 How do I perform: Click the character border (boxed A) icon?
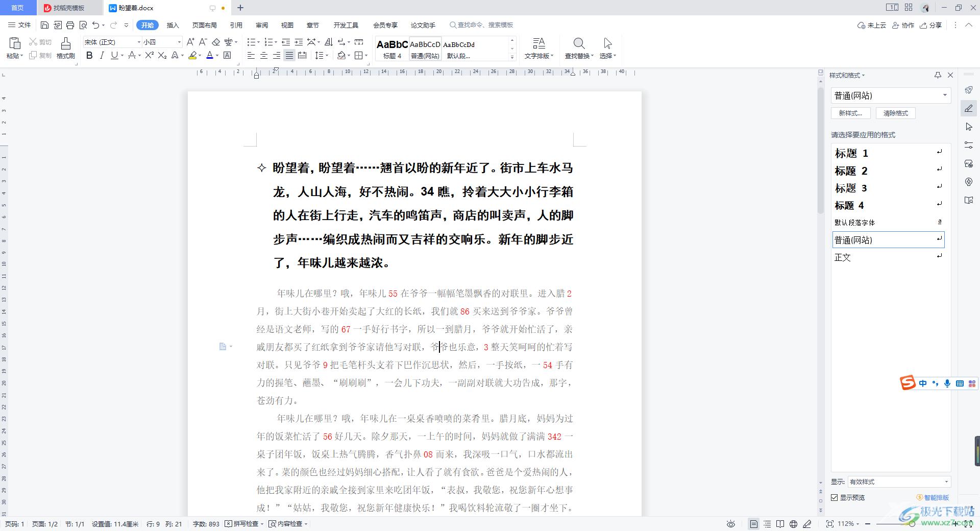click(228, 55)
